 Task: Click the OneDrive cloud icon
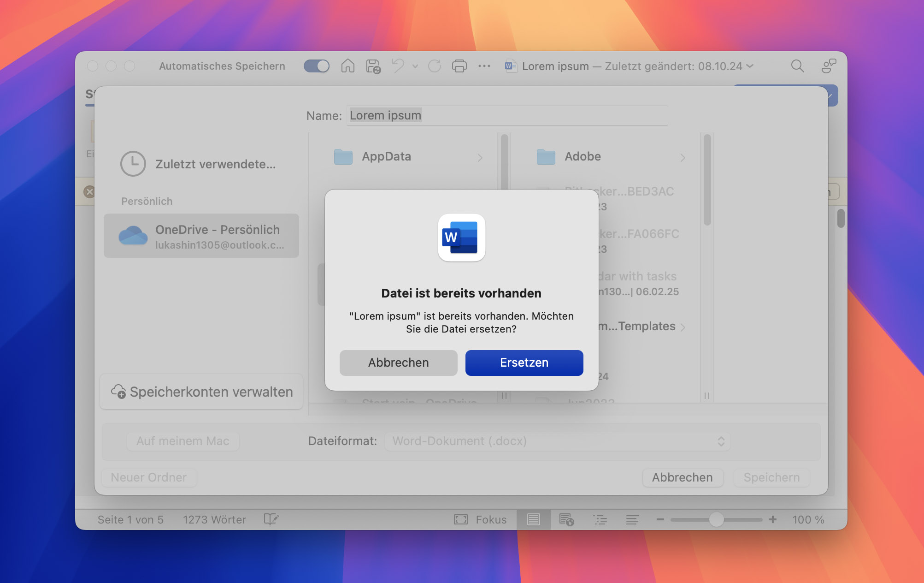pyautogui.click(x=133, y=235)
